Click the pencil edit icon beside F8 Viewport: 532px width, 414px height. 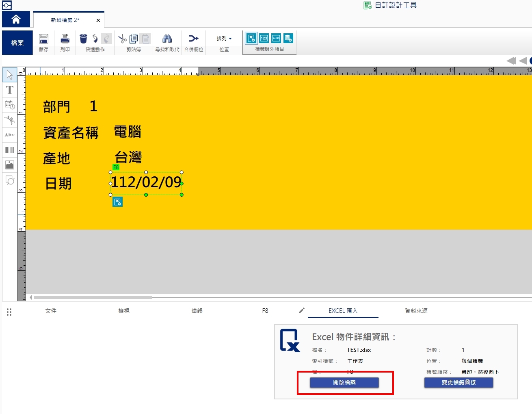click(x=301, y=310)
